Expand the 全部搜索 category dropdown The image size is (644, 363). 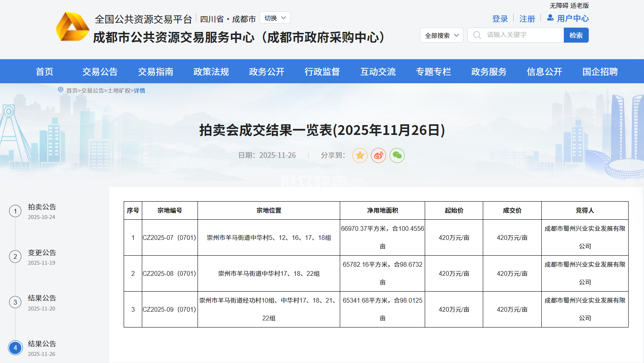pyautogui.click(x=441, y=36)
